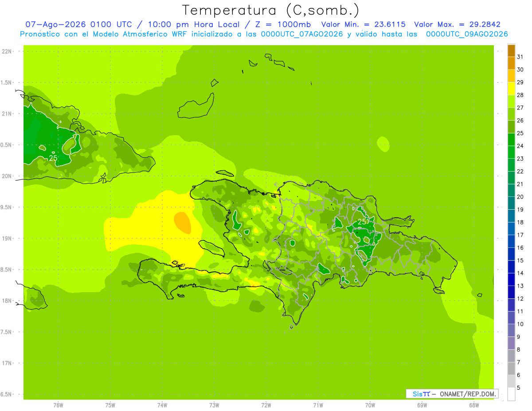Click the '25' contour label over Cuba
532x411 pixels.
[x=53, y=157]
